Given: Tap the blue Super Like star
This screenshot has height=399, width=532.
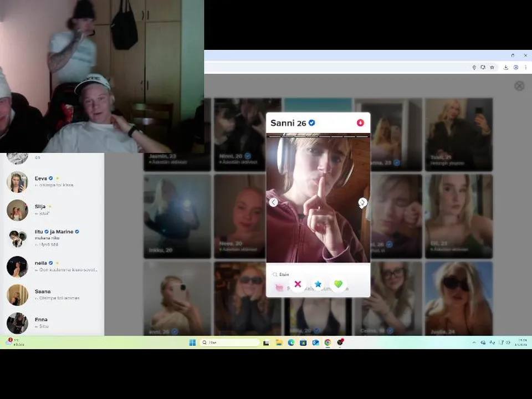Looking at the screenshot, I should pyautogui.click(x=318, y=284).
